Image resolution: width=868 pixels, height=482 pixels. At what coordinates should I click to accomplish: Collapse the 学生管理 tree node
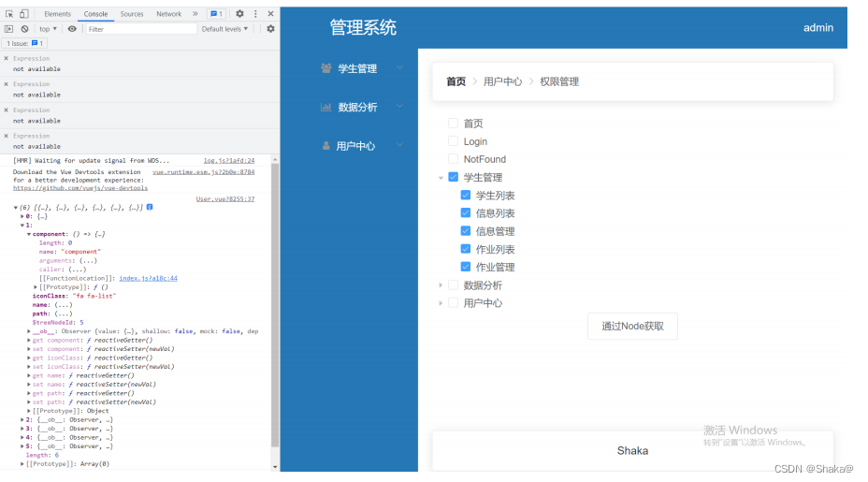[x=441, y=178]
